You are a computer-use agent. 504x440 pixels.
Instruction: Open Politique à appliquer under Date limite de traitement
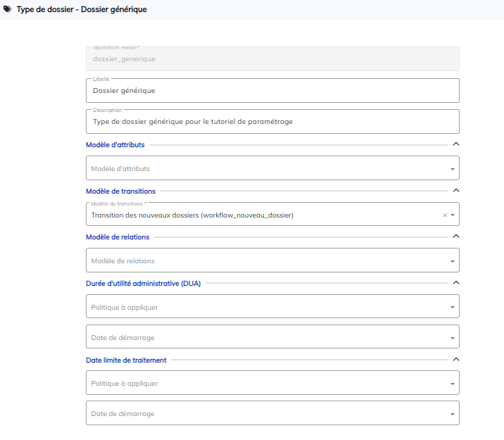click(272, 384)
